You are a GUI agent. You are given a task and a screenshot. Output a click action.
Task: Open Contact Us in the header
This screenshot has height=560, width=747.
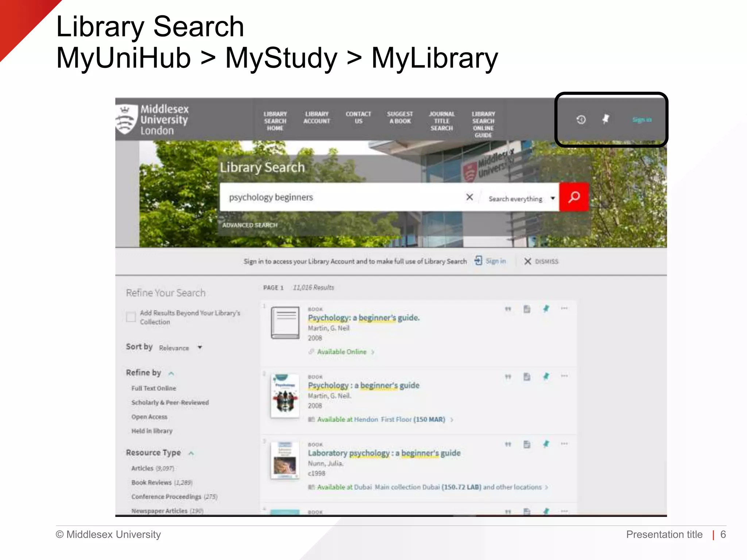coord(359,117)
